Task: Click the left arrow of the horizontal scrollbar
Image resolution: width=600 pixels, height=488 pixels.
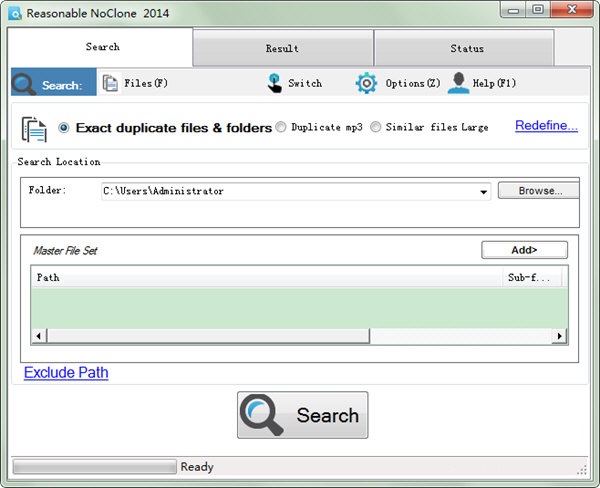Action: tap(39, 336)
